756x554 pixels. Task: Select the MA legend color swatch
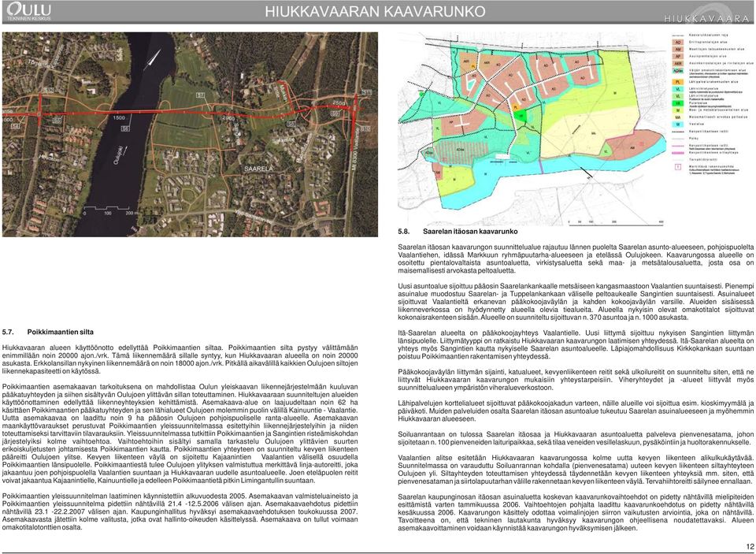(x=678, y=117)
